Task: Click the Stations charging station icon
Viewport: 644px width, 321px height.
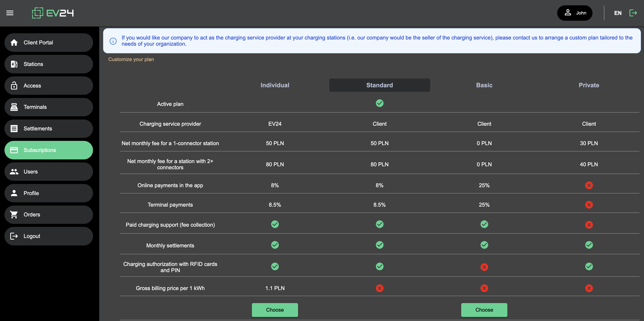Action: 14,64
